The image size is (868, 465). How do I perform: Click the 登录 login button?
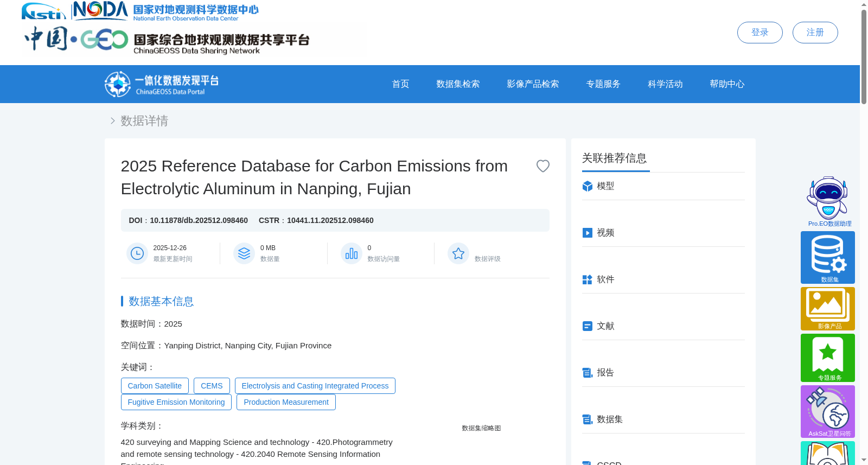[x=759, y=33]
